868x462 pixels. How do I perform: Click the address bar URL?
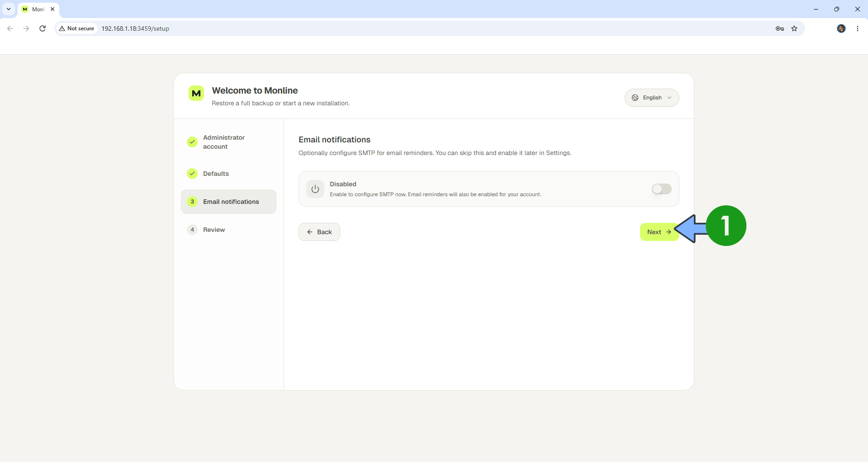pos(135,28)
